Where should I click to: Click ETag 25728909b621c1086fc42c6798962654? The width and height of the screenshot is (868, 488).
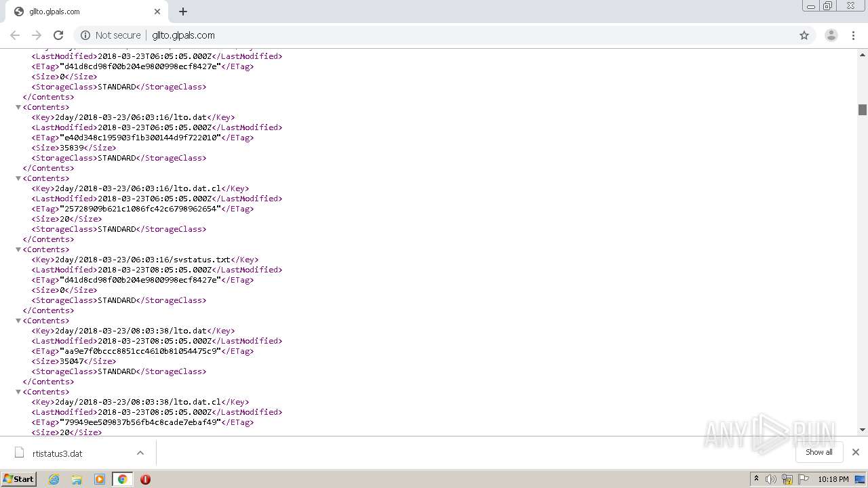click(x=140, y=209)
